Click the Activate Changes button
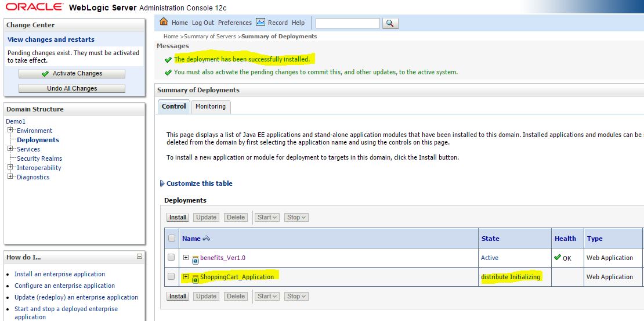Screen dimensions: 644x321 point(72,74)
